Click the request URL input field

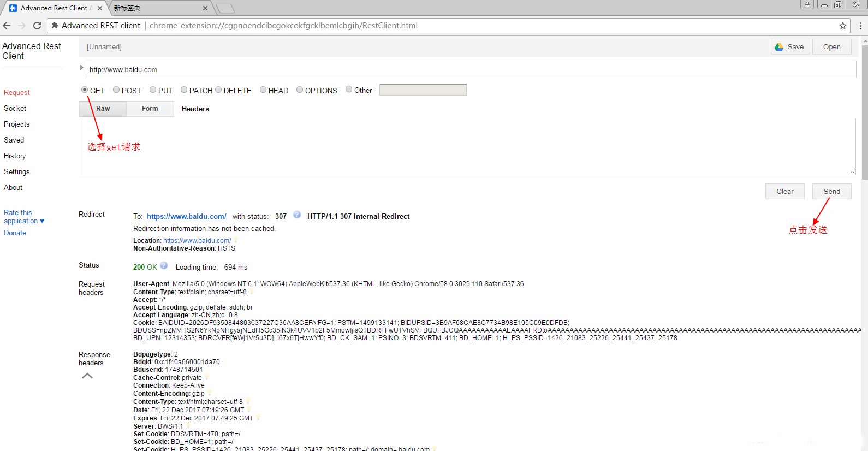[469, 69]
